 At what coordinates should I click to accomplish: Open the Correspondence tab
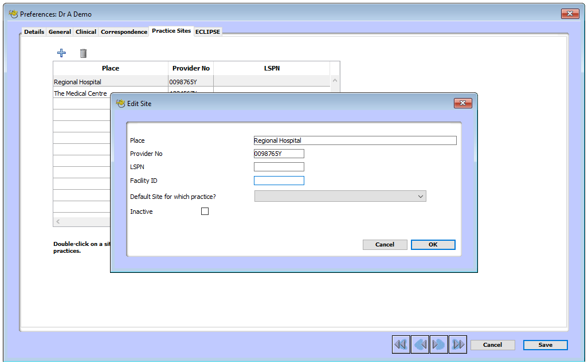click(124, 32)
